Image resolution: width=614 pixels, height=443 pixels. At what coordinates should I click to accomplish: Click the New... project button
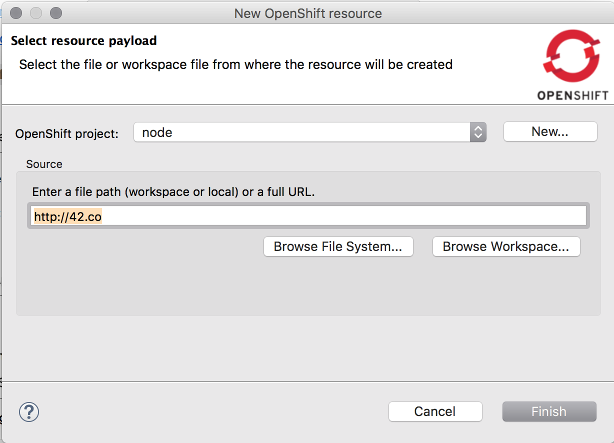click(x=549, y=132)
